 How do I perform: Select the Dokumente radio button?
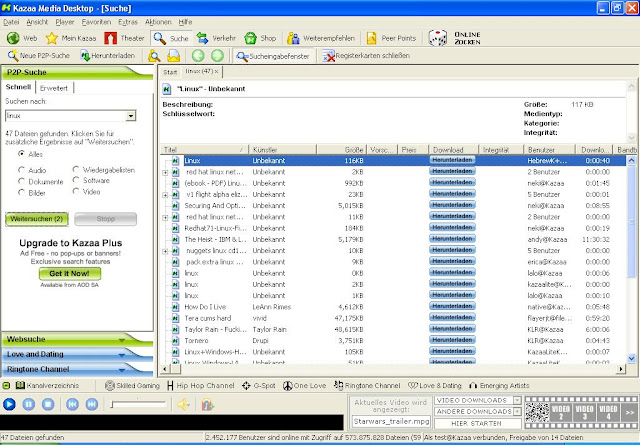(x=21, y=181)
